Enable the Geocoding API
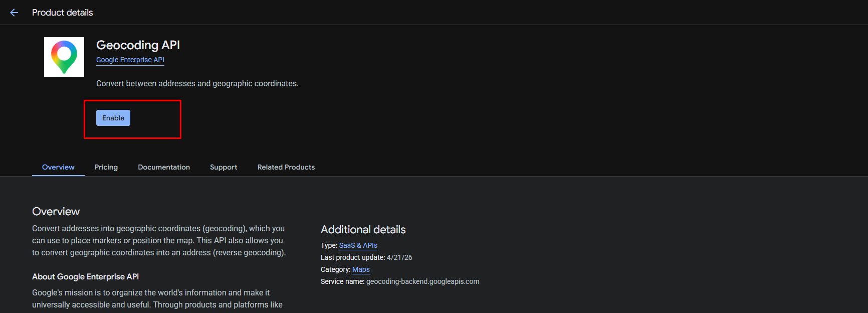 pyautogui.click(x=113, y=118)
